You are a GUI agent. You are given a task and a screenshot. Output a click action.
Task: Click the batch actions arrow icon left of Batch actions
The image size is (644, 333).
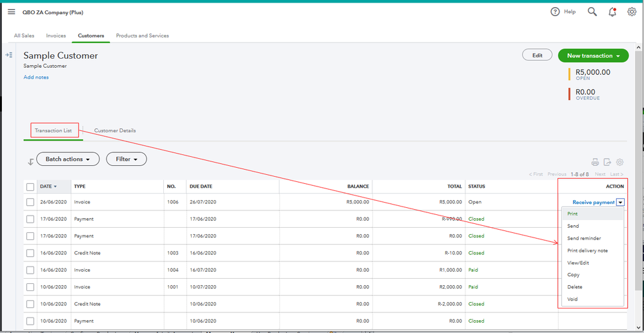tap(30, 162)
